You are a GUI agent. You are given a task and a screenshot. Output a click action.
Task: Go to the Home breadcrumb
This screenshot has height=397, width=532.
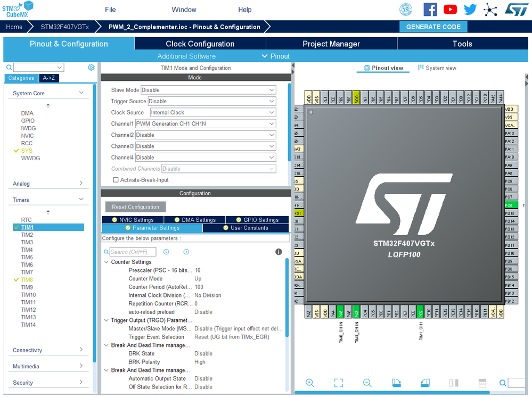tap(14, 27)
